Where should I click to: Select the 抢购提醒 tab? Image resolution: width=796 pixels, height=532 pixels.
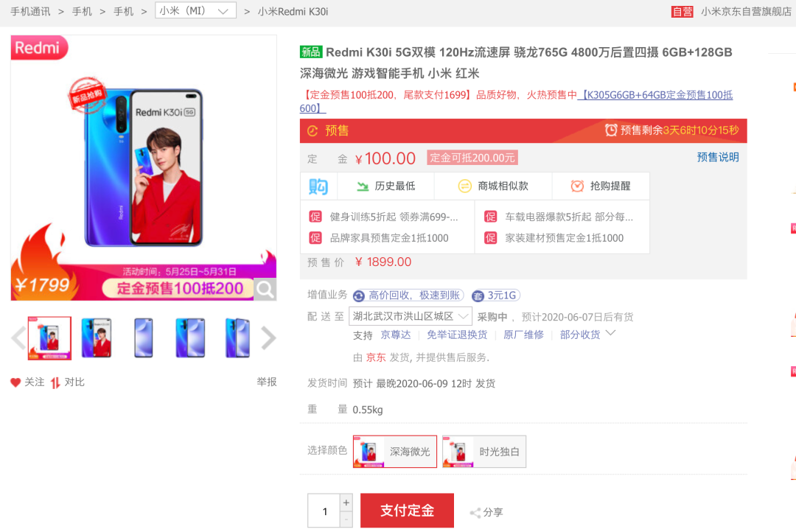[601, 186]
